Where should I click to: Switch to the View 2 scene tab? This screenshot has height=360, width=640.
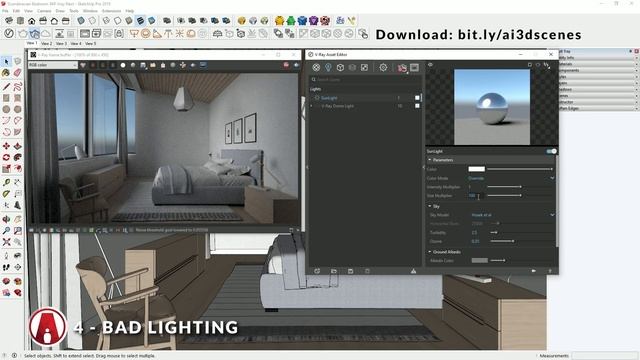46,43
